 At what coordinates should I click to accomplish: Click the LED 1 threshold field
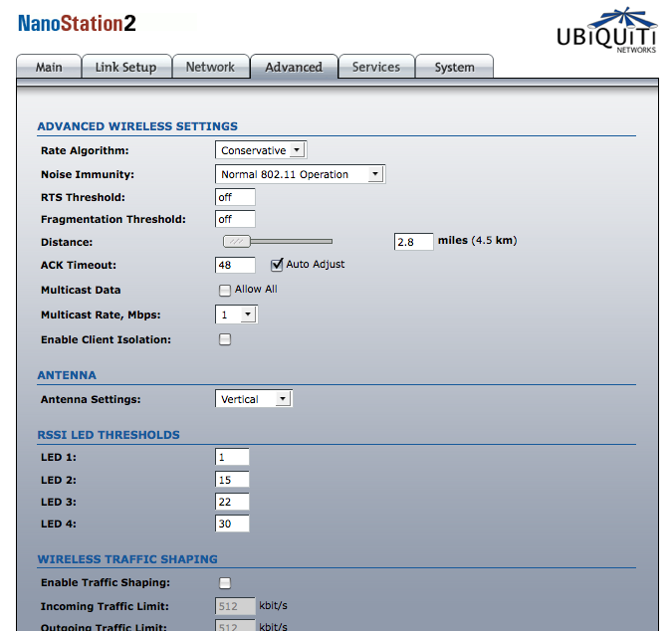click(232, 457)
